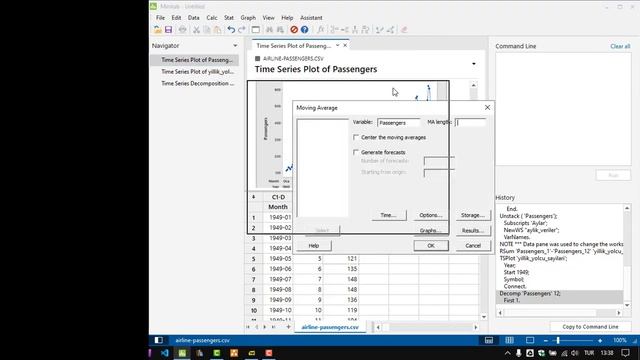Viewport: 640px width, 360px height.
Task: Close the Time Series Plot tab
Action: coord(345,45)
